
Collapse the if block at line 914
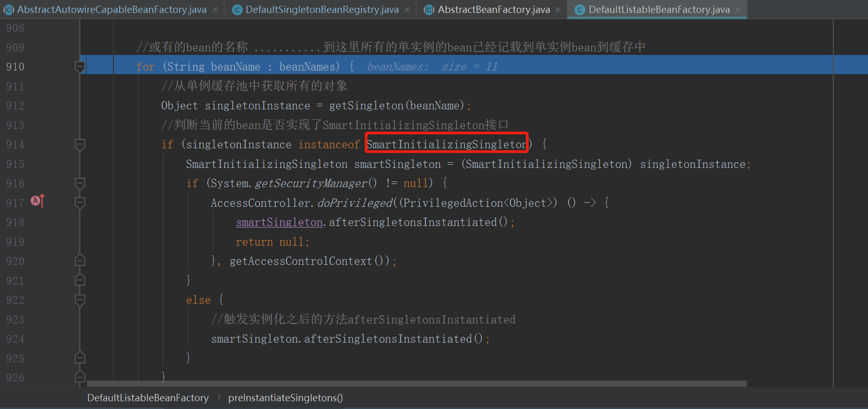[80, 145]
